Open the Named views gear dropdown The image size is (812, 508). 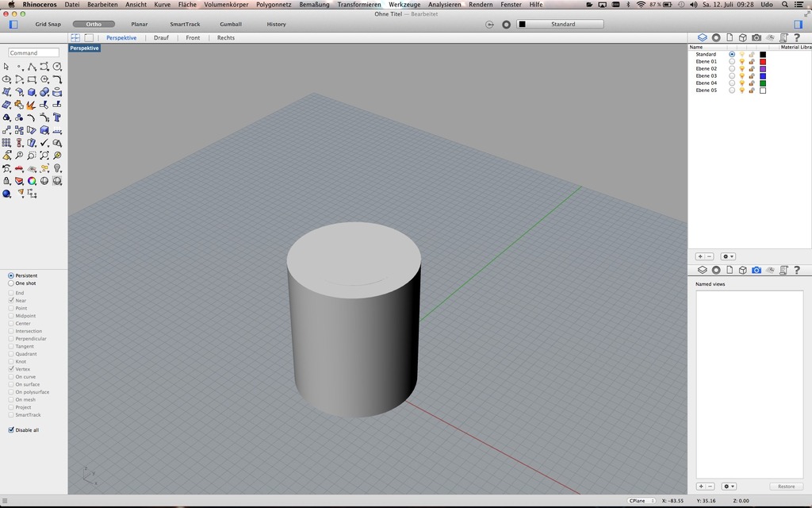click(728, 486)
